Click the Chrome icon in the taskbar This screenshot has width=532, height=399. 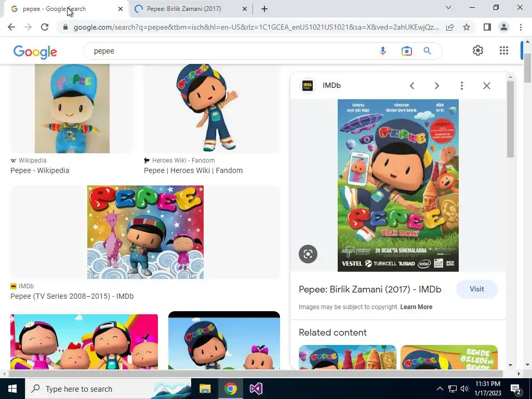click(230, 389)
